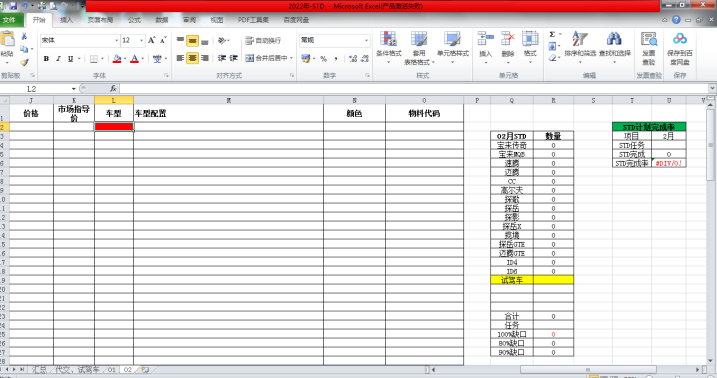Image resolution: width=717 pixels, height=378 pixels.
Task: Open Excel Help question mark
Action: pyautogui.click(x=676, y=20)
